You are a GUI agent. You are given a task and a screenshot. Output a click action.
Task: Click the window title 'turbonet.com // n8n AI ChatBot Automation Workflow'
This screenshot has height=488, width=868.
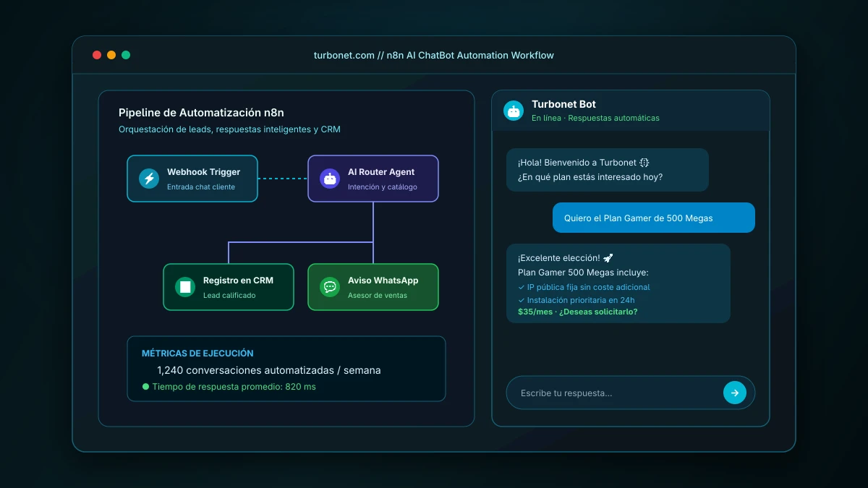tap(434, 55)
